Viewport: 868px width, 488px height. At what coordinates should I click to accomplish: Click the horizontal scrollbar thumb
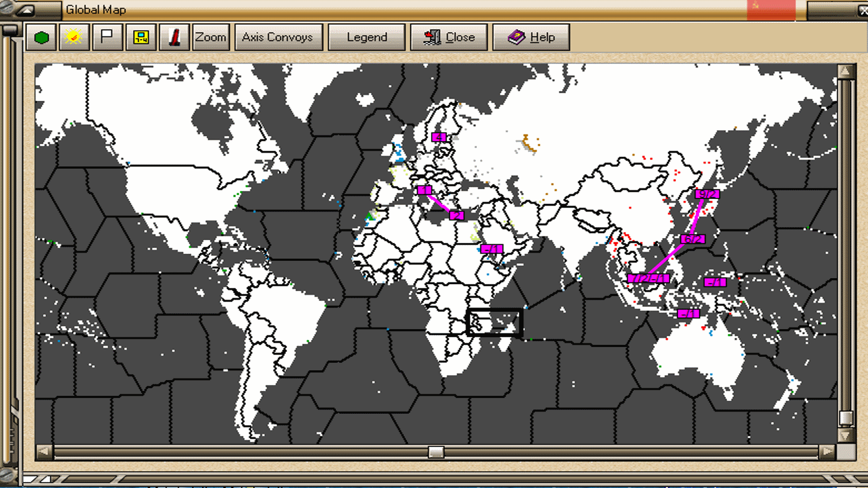click(436, 452)
